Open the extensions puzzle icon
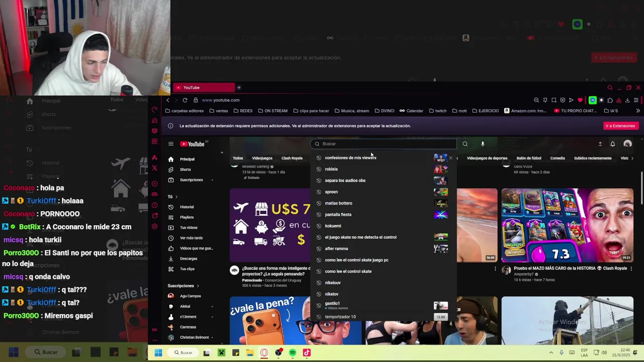644x362 pixels. pyautogui.click(x=610, y=100)
